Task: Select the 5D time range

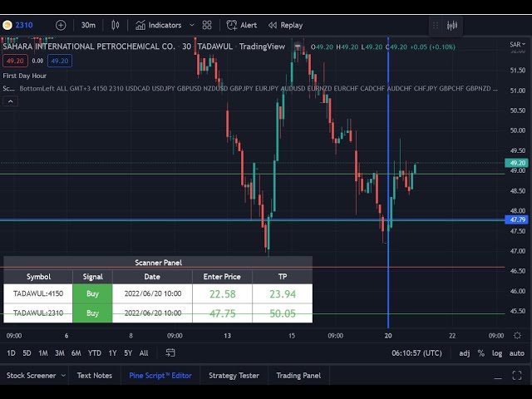Action: pyautogui.click(x=27, y=353)
